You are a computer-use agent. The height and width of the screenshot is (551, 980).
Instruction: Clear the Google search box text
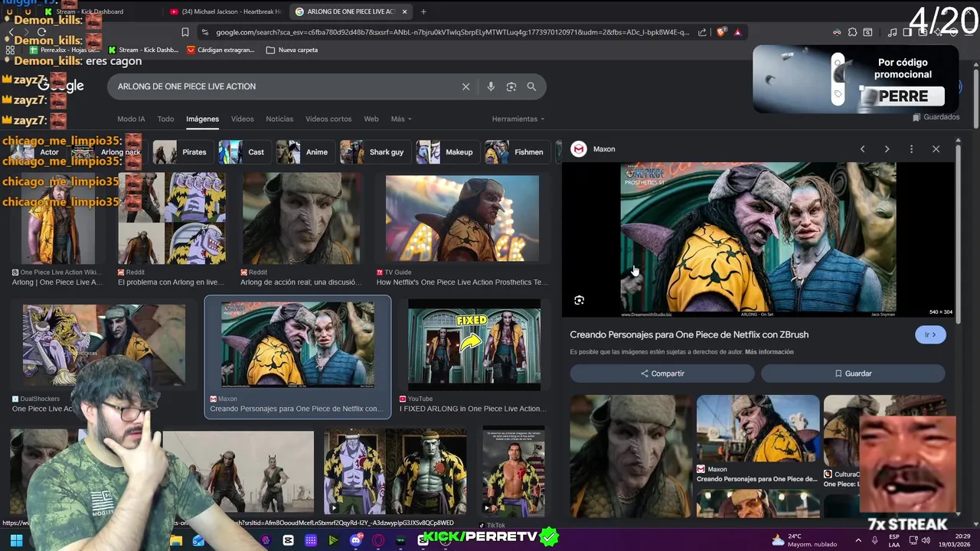point(465,86)
